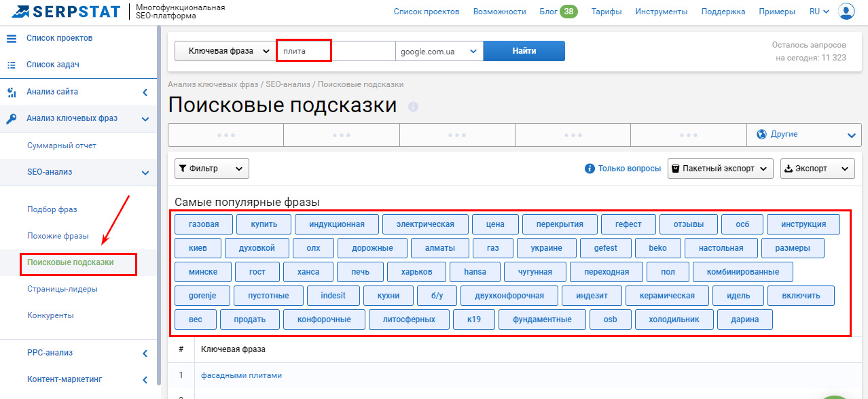Open Примеры in top navigation
Viewport: 868px width, 399px height.
pyautogui.click(x=778, y=12)
